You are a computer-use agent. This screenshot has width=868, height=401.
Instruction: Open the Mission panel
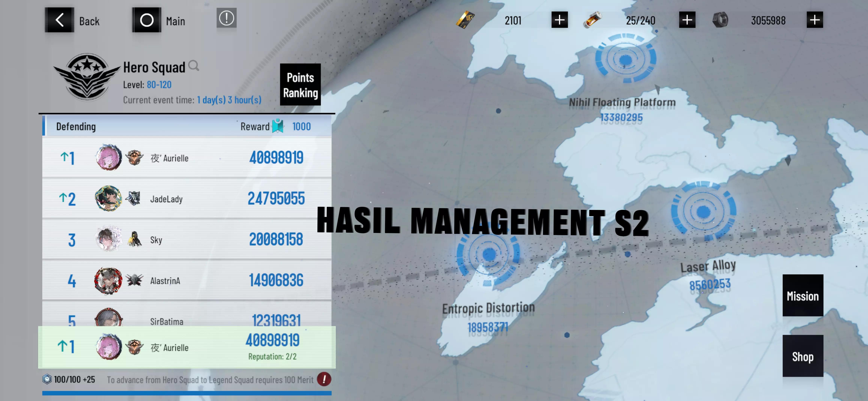(803, 295)
